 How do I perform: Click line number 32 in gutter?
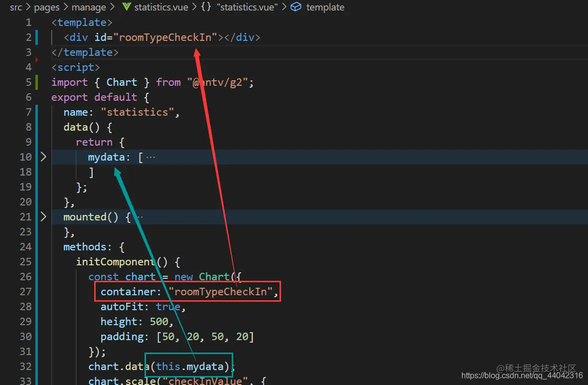click(25, 366)
